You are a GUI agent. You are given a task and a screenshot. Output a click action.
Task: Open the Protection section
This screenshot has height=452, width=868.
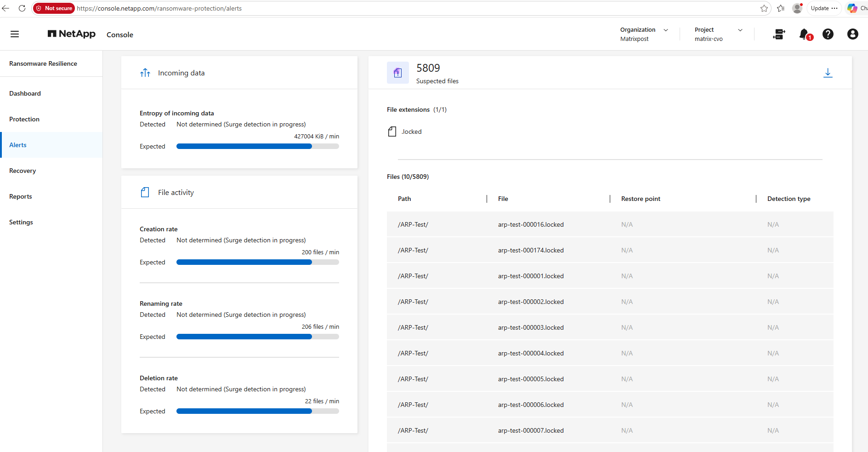tap(24, 119)
